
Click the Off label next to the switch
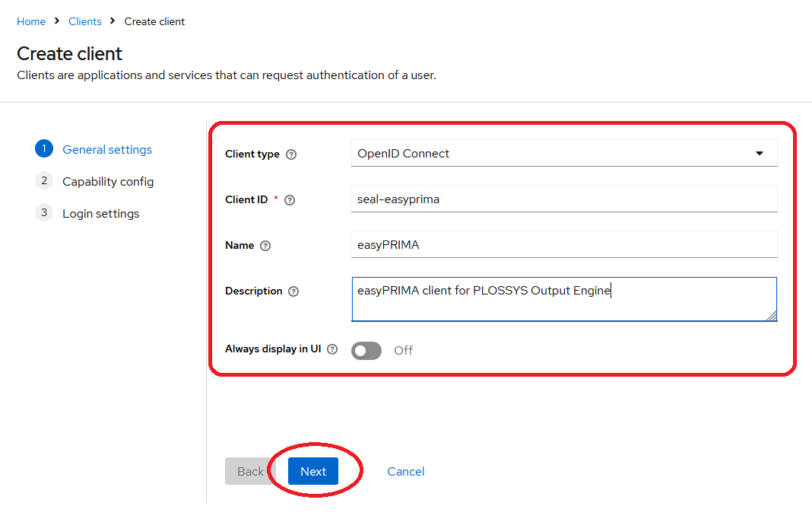point(403,351)
